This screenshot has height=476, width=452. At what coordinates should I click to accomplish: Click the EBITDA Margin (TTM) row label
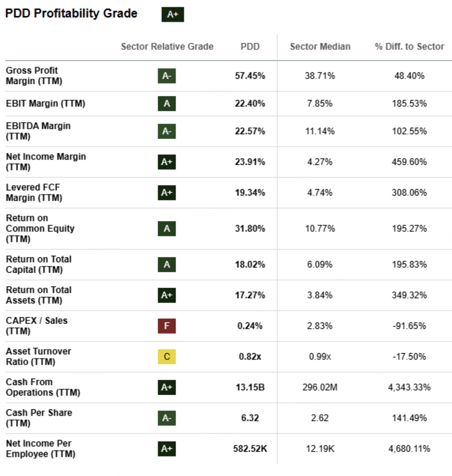click(x=38, y=131)
